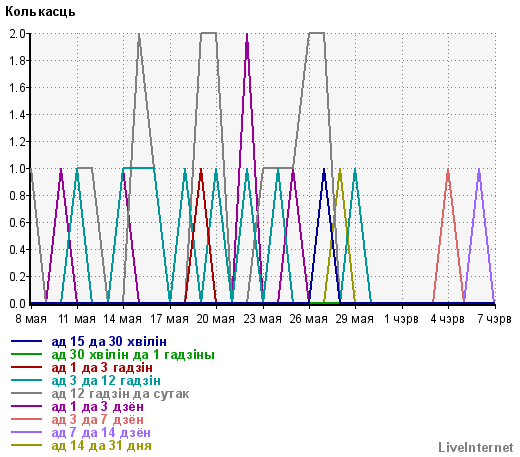Click the 2.0 y-axis value label

click(18, 33)
